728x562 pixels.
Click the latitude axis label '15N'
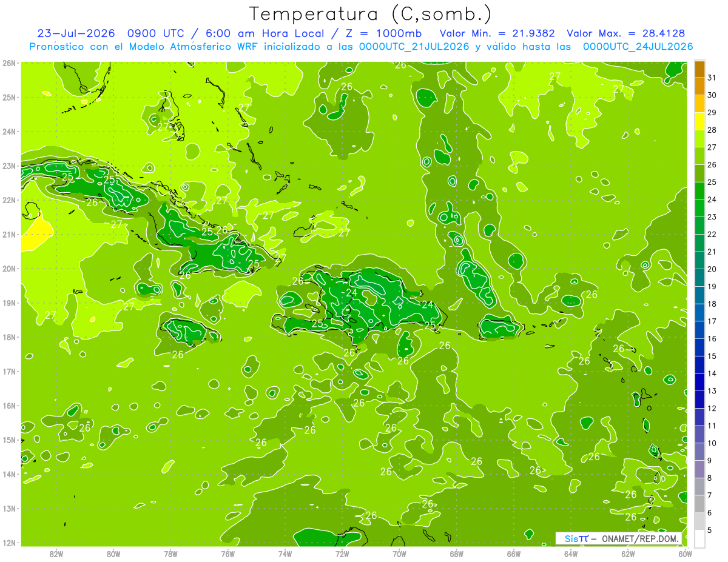[9, 440]
